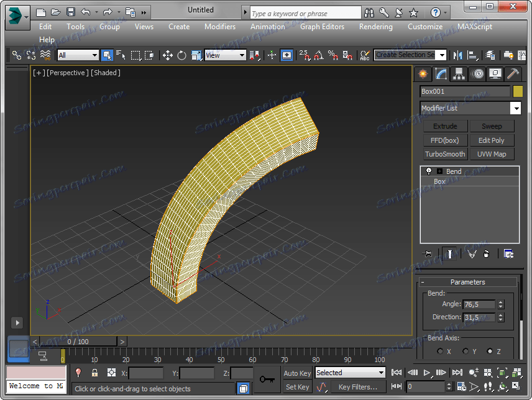This screenshot has height=400, width=532.
Task: Select the X bend axis radio button
Action: 440,352
